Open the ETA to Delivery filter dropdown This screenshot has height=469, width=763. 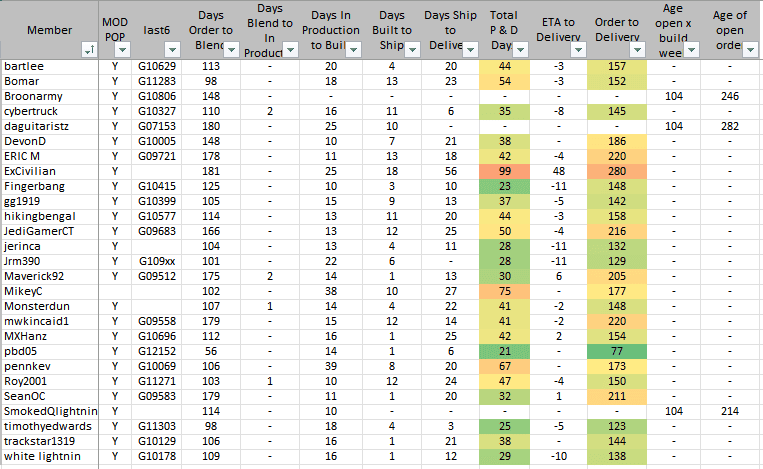pos(577,49)
